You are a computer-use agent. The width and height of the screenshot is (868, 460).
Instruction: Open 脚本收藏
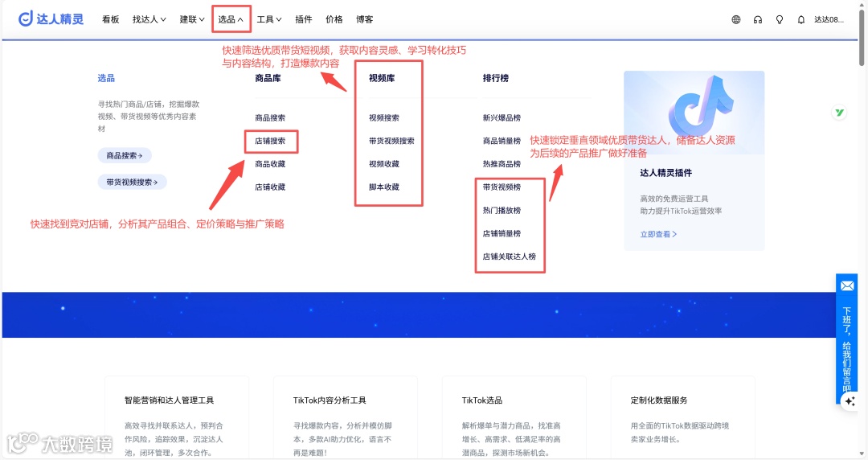point(384,187)
